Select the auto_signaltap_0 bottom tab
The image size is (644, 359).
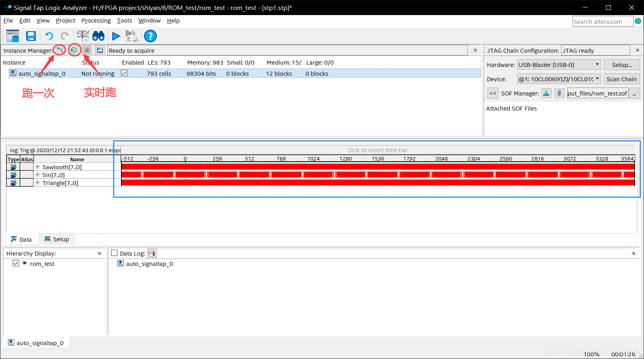37,343
